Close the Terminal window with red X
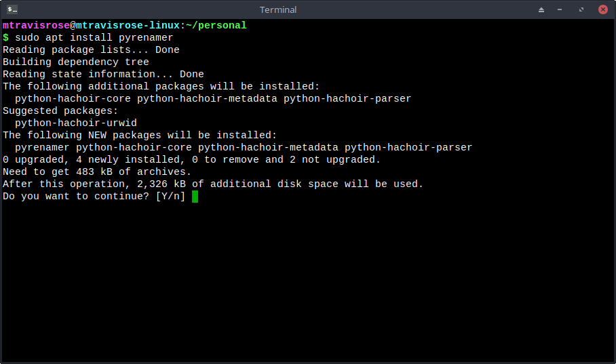 click(603, 9)
